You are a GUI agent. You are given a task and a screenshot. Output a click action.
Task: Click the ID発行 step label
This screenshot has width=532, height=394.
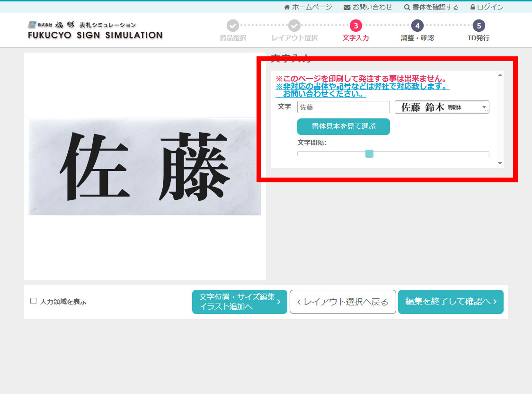pyautogui.click(x=479, y=38)
